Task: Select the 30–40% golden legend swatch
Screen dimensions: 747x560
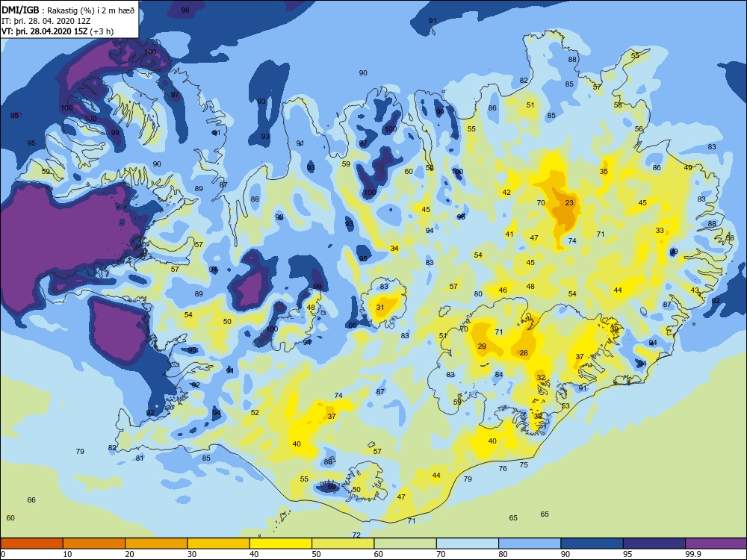Action: click(219, 544)
